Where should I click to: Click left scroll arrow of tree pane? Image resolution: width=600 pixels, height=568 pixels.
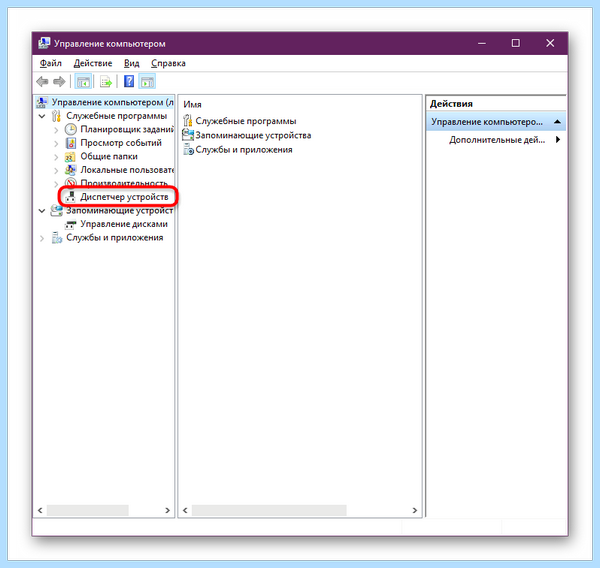coord(40,510)
